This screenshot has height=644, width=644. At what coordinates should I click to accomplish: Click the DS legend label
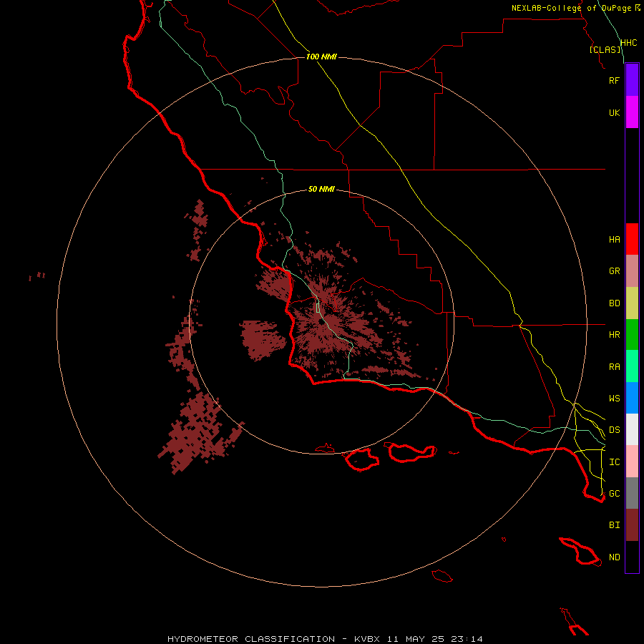pyautogui.click(x=614, y=430)
